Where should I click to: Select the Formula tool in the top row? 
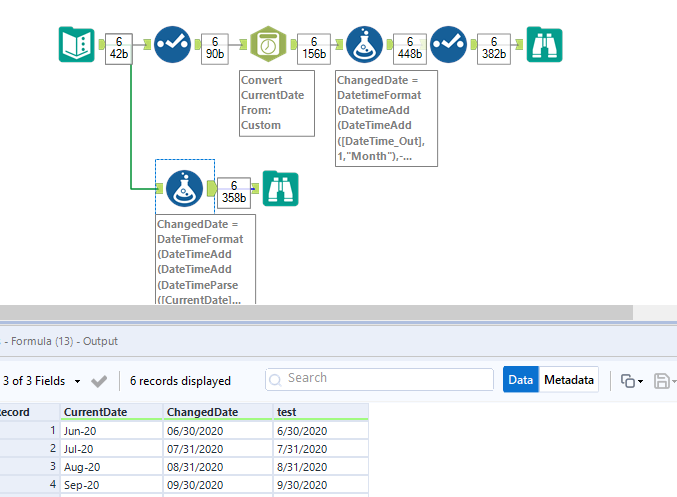coord(365,45)
